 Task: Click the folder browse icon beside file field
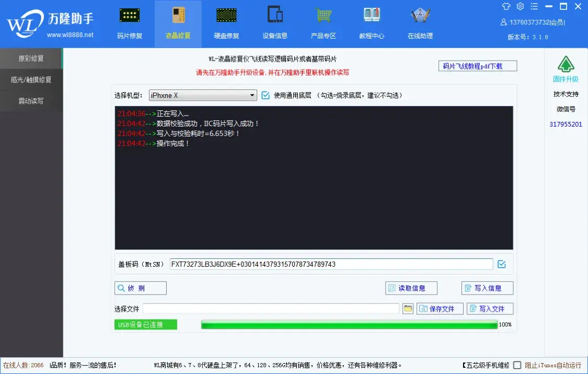coord(408,309)
